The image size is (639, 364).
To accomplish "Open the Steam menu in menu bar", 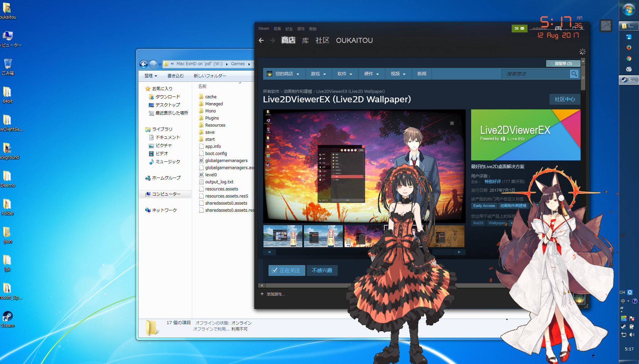I will pos(263,28).
